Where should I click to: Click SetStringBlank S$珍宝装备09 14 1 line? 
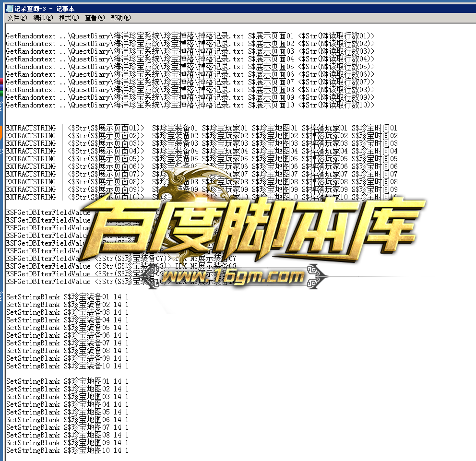point(67,358)
